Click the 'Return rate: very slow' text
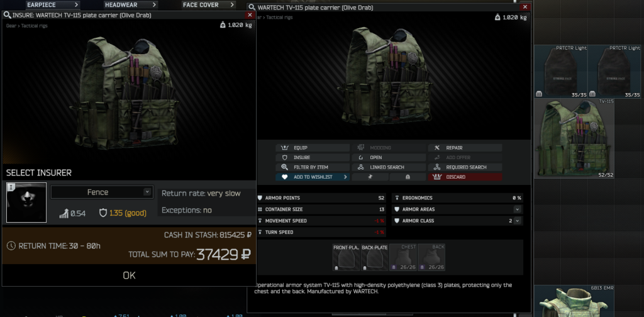Image resolution: width=644 pixels, height=317 pixels. (201, 193)
